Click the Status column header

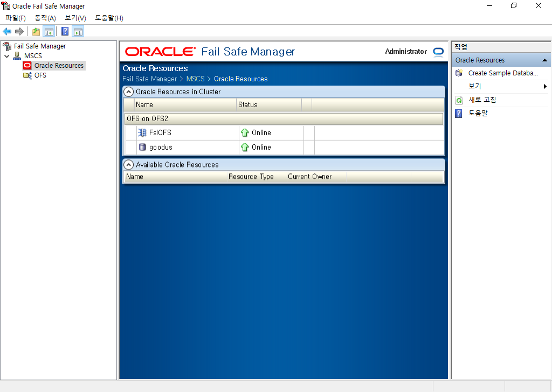click(269, 105)
